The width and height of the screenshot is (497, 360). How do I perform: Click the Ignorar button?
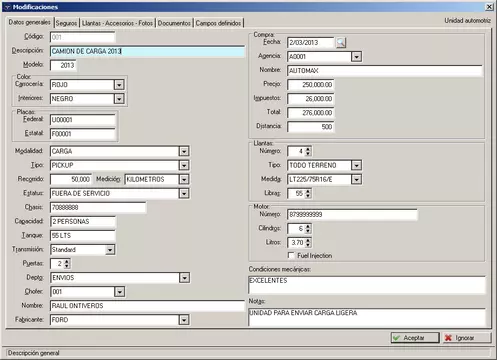pos(466,338)
